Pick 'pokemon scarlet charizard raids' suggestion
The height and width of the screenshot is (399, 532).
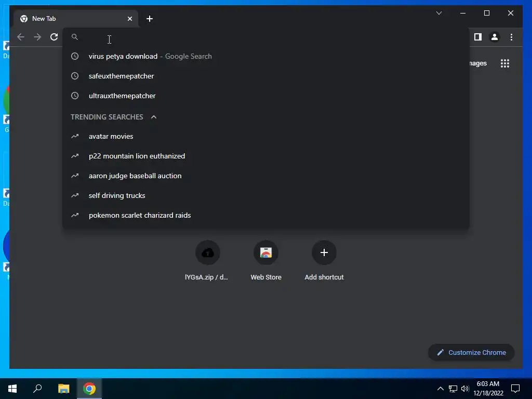click(266, 215)
